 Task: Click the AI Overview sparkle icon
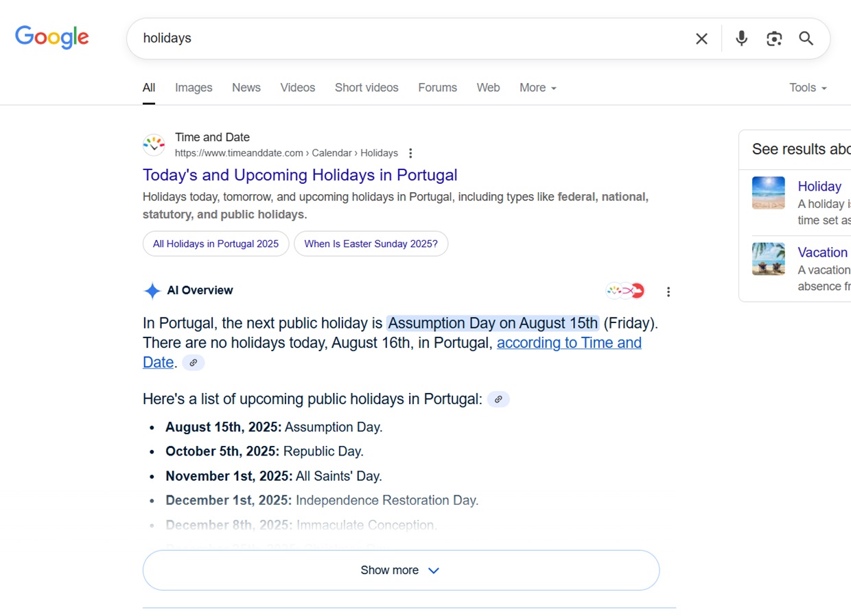click(152, 290)
